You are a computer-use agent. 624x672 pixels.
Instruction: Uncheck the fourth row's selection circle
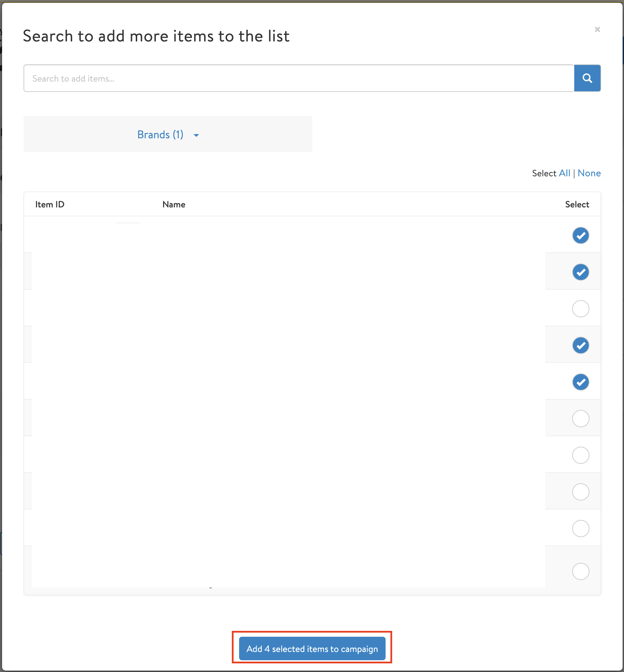click(x=580, y=345)
